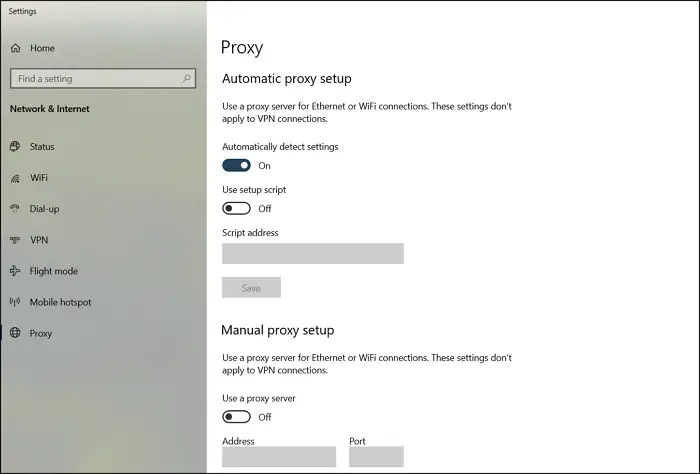Turn on Use a proxy server toggle
The height and width of the screenshot is (474, 700).
(236, 417)
